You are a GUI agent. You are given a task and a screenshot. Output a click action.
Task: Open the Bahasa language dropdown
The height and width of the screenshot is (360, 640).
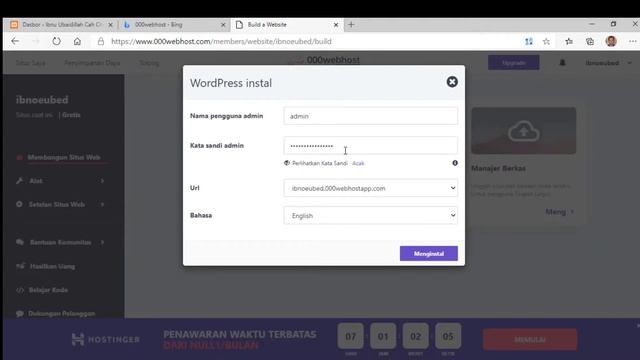tap(371, 216)
